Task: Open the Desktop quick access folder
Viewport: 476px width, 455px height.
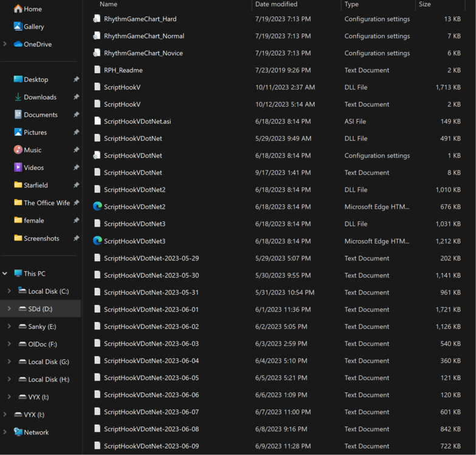Action: [x=31, y=79]
